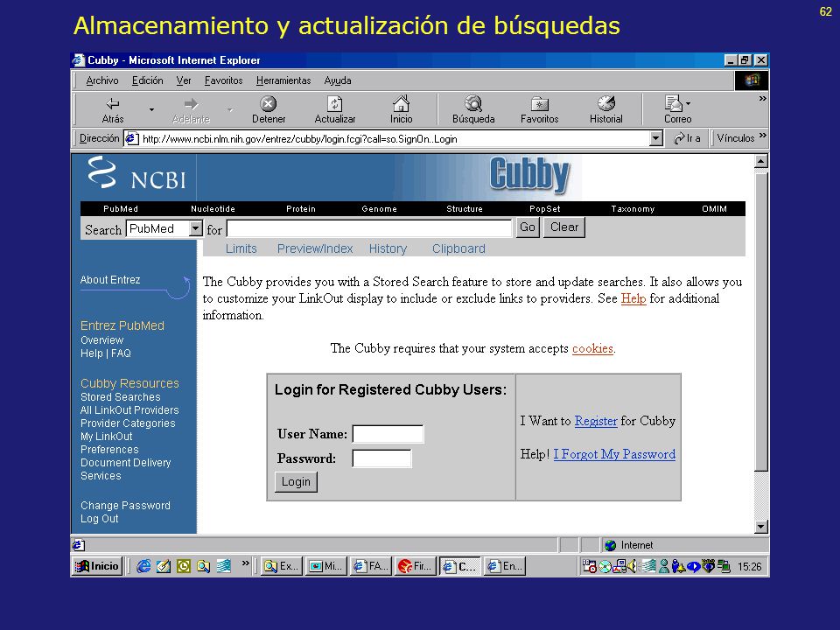Click the page scrollbar up arrow
The width and height of the screenshot is (840, 630).
click(x=760, y=161)
